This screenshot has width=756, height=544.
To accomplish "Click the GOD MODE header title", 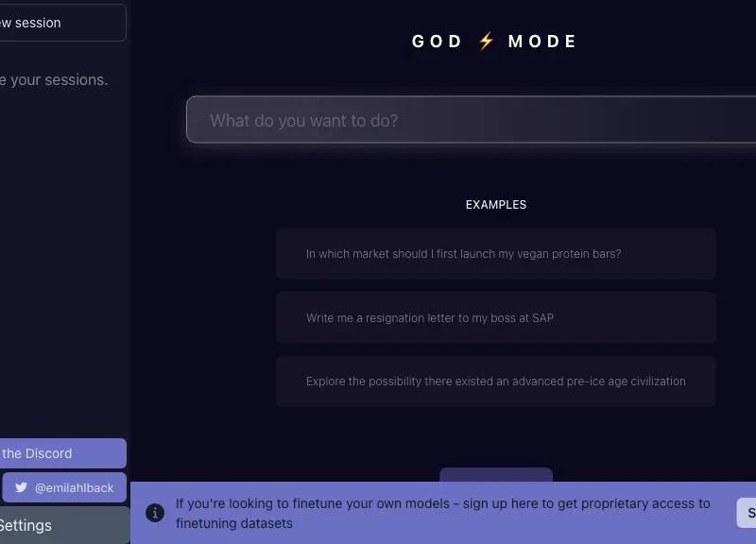I will 493,41.
